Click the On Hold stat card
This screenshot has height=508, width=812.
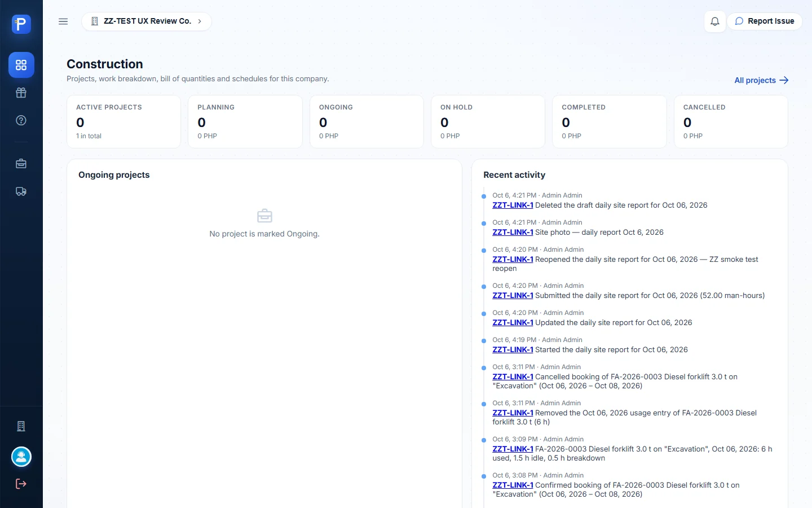[488, 121]
